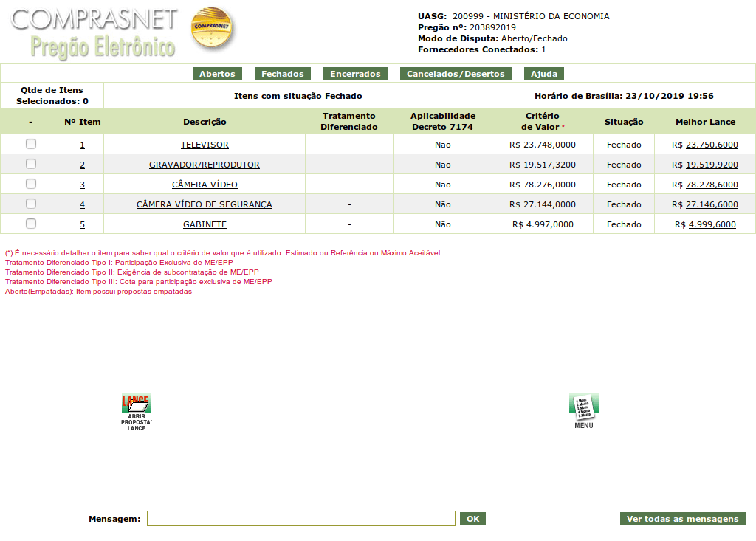Open item number 2 link
The width and height of the screenshot is (756, 541).
click(x=83, y=165)
